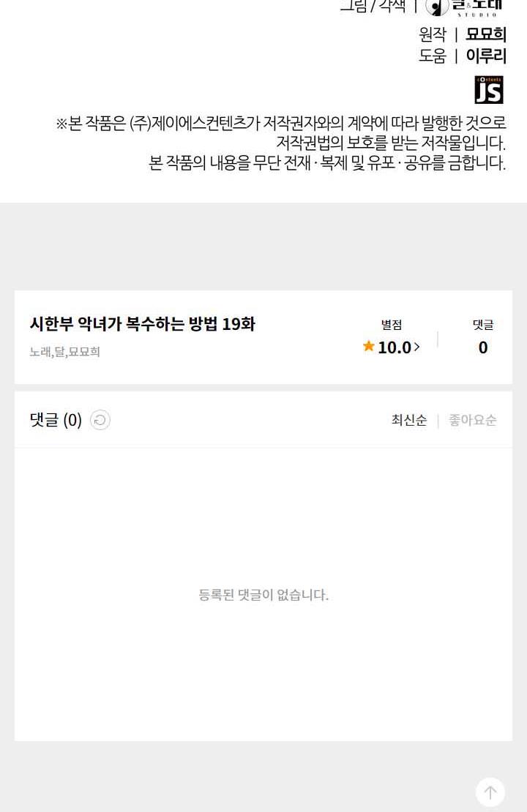This screenshot has width=527, height=812.
Task: Open the 10.0 star rating score
Action: (395, 347)
